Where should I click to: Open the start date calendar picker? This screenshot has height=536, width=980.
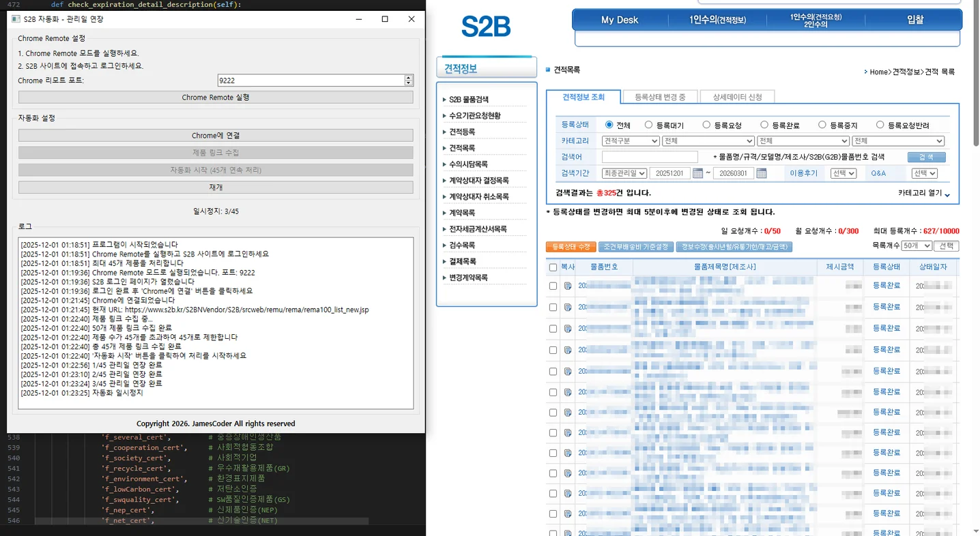coord(697,174)
